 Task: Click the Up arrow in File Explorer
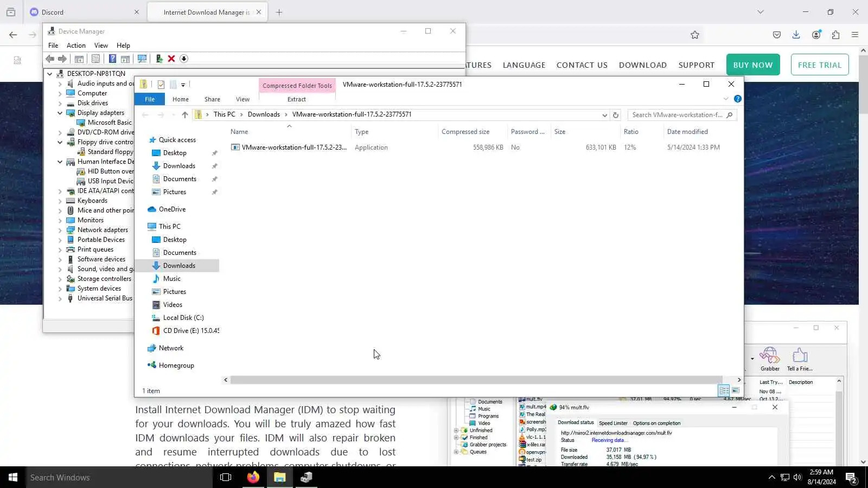(185, 114)
